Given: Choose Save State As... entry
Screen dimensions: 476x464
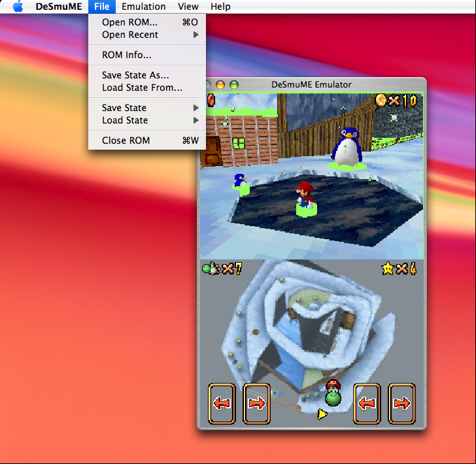Looking at the screenshot, I should [x=147, y=75].
